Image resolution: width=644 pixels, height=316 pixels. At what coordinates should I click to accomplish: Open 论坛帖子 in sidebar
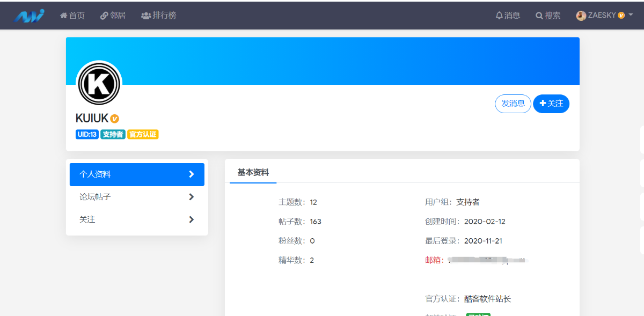coord(137,197)
